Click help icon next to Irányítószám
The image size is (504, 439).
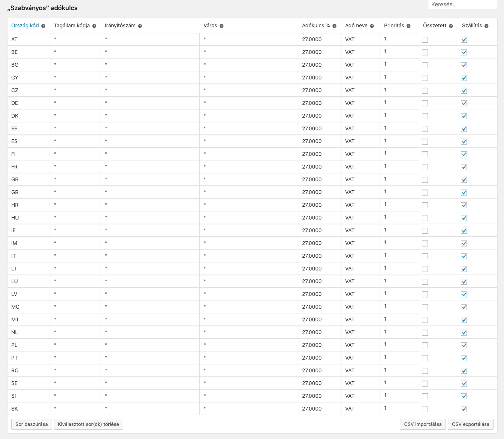point(140,26)
